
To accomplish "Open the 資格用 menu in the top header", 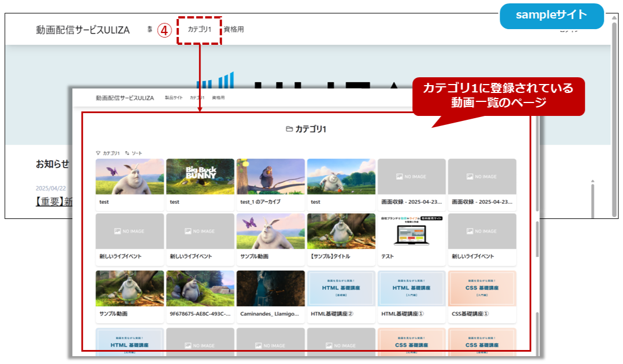I will click(234, 30).
